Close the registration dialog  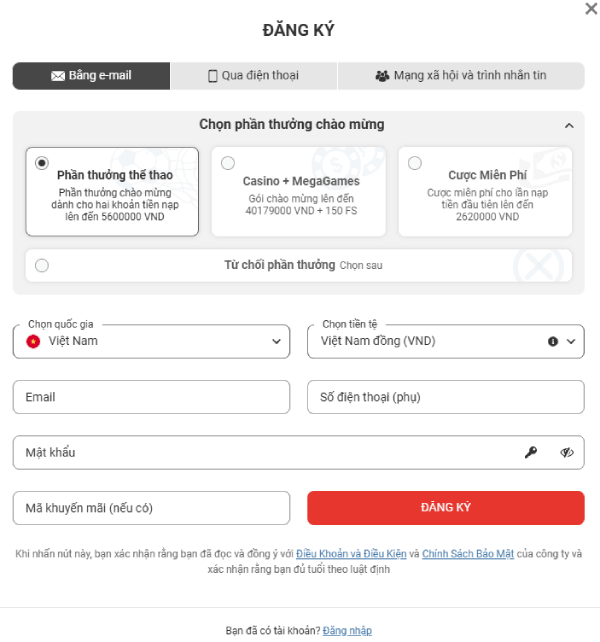pos(591,9)
